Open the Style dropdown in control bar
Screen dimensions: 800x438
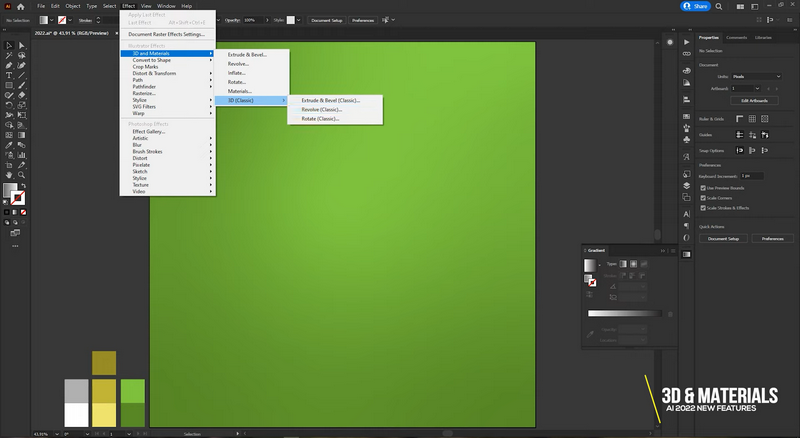coord(298,20)
